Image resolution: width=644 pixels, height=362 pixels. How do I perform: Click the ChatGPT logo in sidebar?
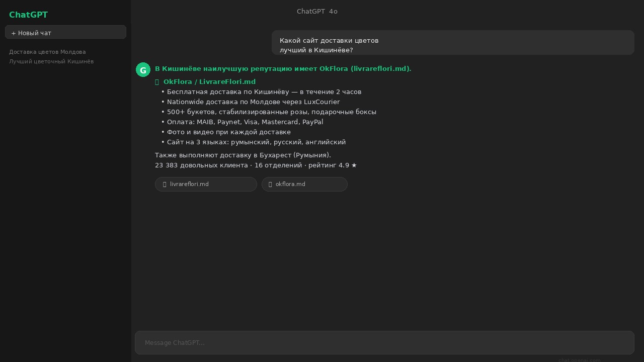tap(28, 15)
